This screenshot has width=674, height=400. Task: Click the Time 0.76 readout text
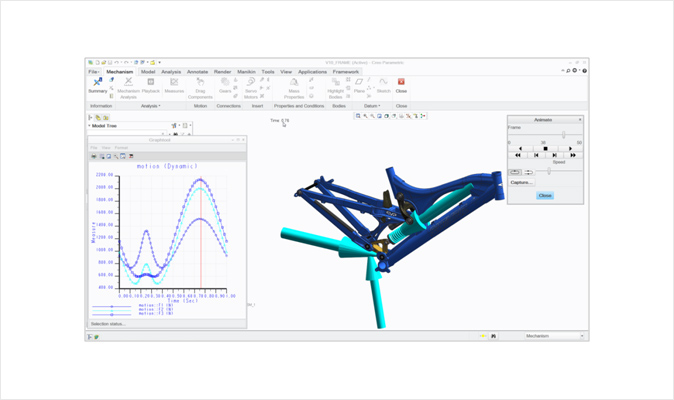pyautogui.click(x=279, y=121)
